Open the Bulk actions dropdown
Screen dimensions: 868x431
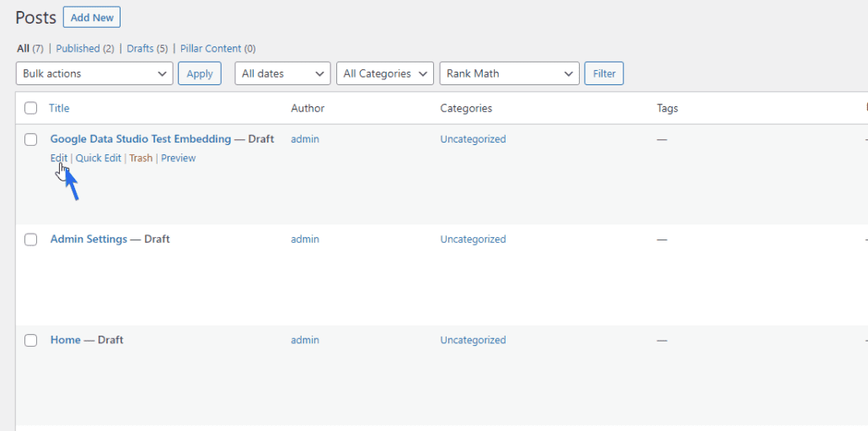94,73
